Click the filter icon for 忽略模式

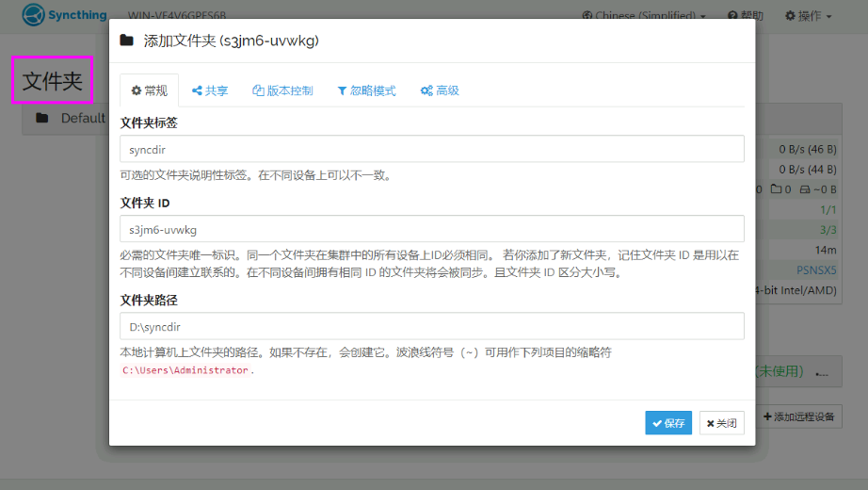tap(342, 91)
